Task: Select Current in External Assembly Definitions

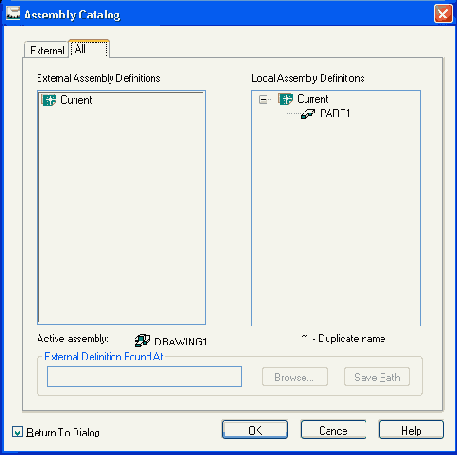Action: click(76, 100)
